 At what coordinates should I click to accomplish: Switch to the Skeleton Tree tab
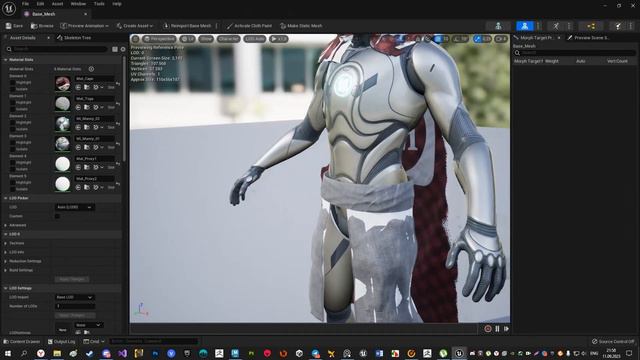tap(74, 38)
